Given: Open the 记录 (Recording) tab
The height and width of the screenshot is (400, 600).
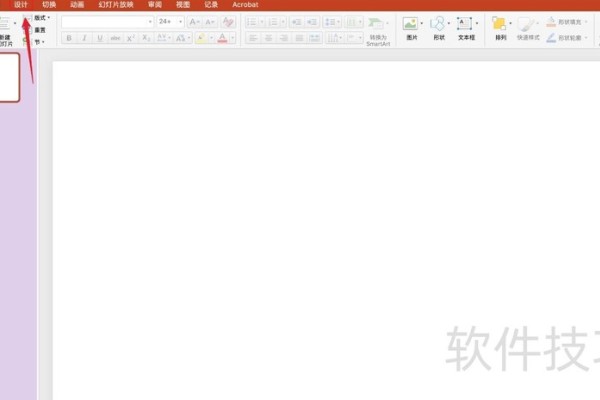Looking at the screenshot, I should point(211,5).
